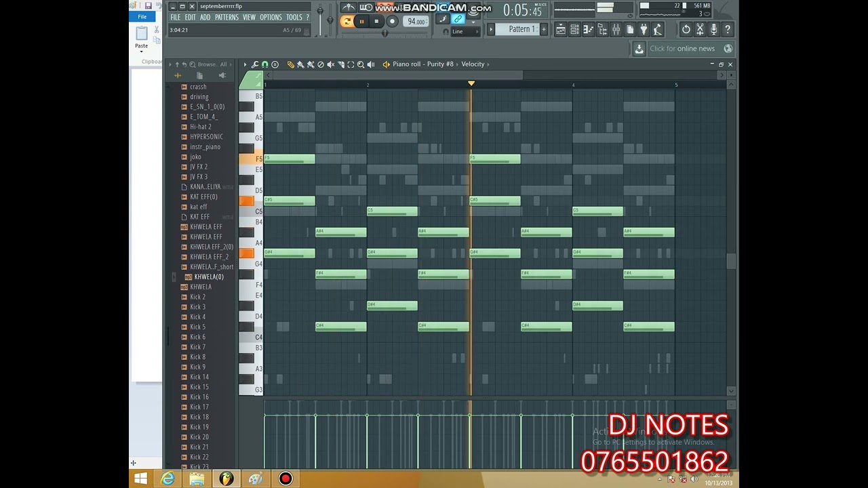Screen dimensions: 868x488
Task: Open piano roll tool options wrench
Action: tap(255, 64)
